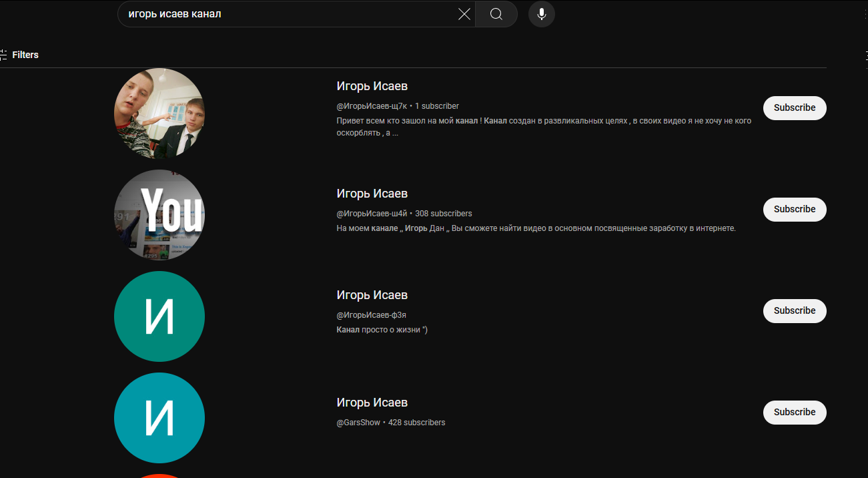The height and width of the screenshot is (478, 868).
Task: Open the Filters menu
Action: [x=19, y=55]
